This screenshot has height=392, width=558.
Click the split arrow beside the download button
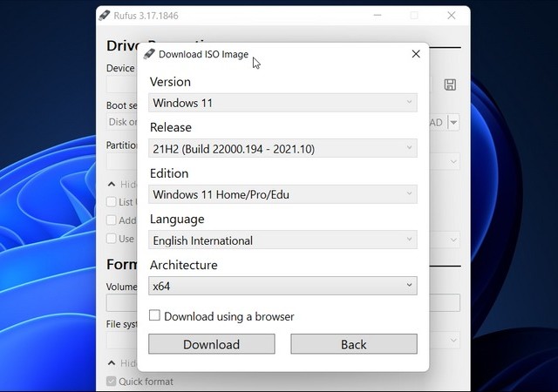click(453, 123)
